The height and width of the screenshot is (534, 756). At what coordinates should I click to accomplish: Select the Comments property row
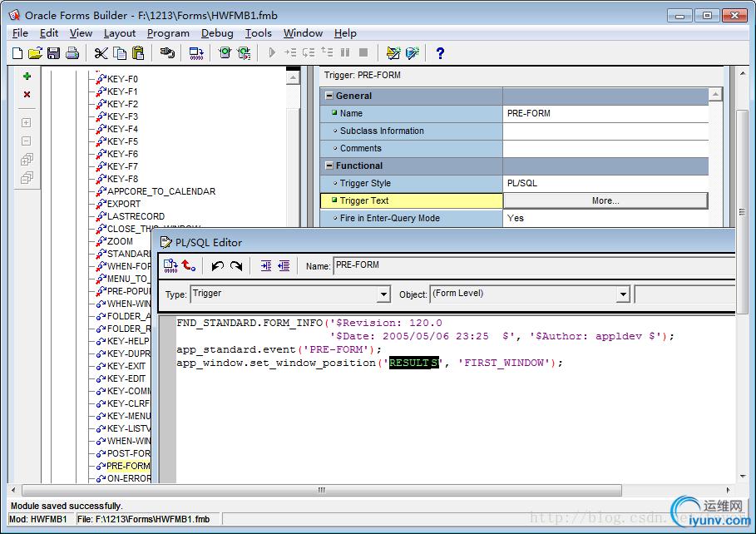pyautogui.click(x=514, y=148)
